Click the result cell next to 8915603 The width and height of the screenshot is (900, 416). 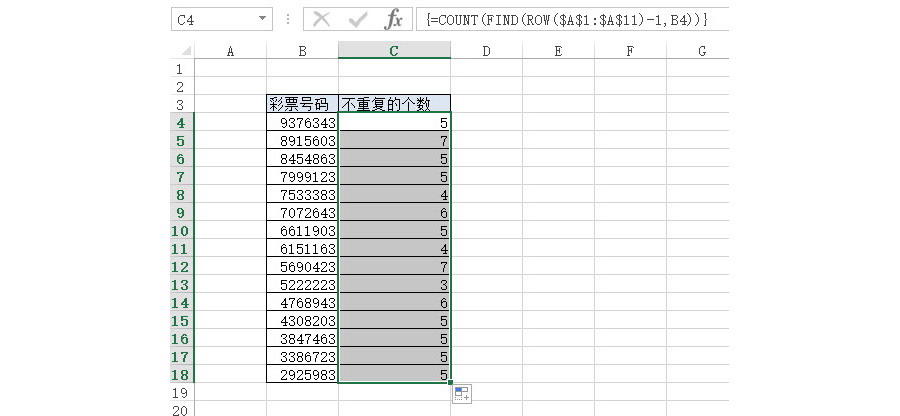[x=394, y=141]
